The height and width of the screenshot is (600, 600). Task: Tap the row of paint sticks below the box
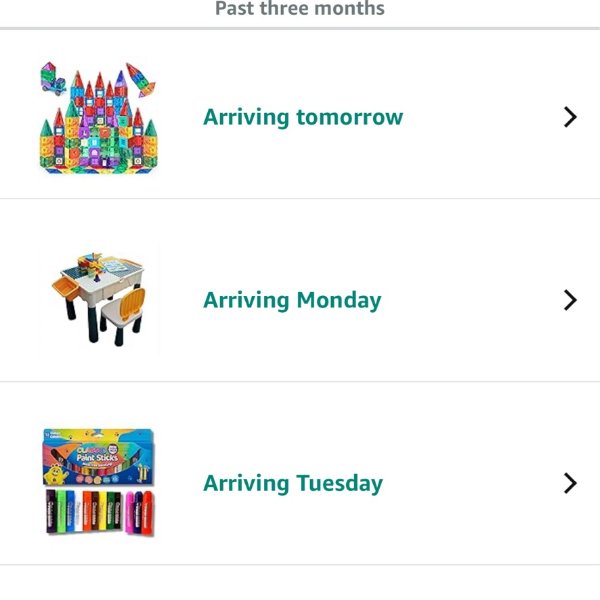[100, 510]
